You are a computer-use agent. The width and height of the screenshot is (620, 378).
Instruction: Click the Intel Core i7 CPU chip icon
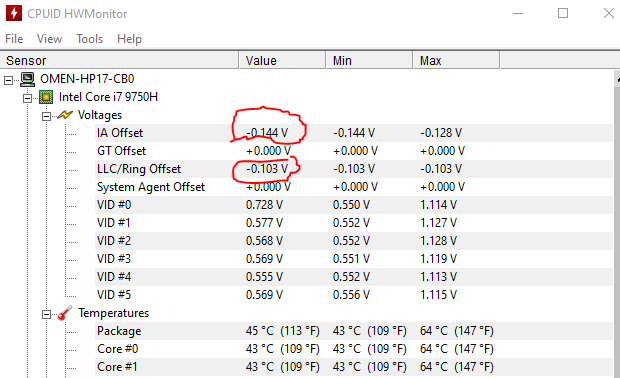(46, 97)
